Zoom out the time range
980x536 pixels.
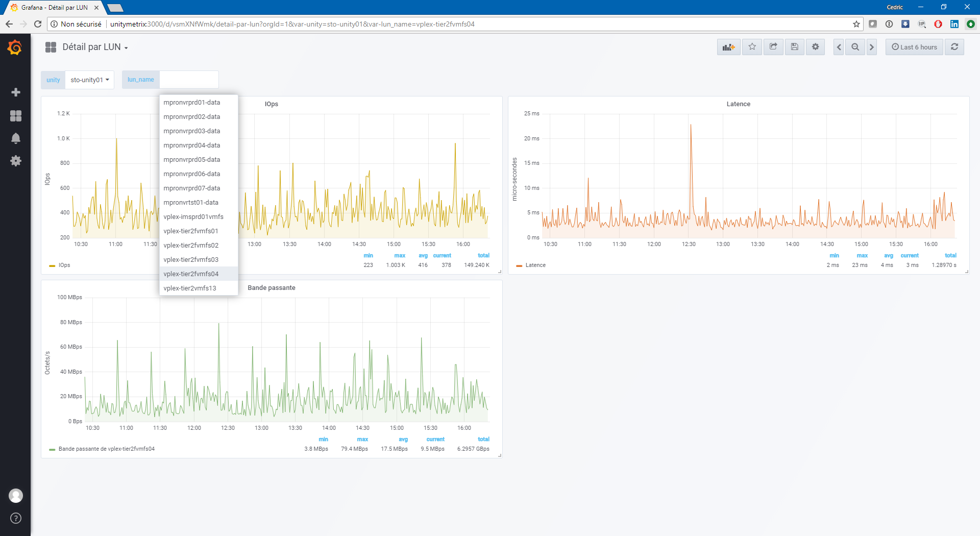point(855,47)
